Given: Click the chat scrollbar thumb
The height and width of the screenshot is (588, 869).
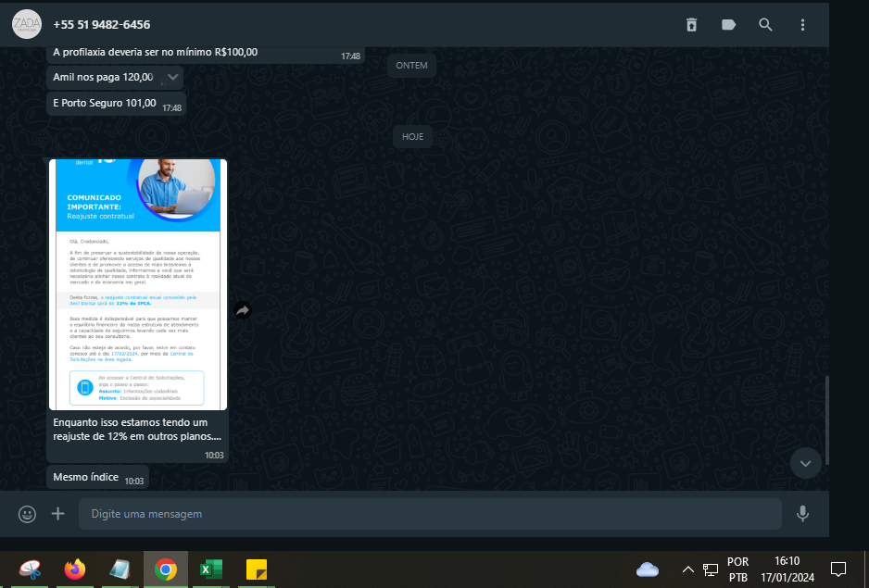Looking at the screenshot, I should coord(826,419).
